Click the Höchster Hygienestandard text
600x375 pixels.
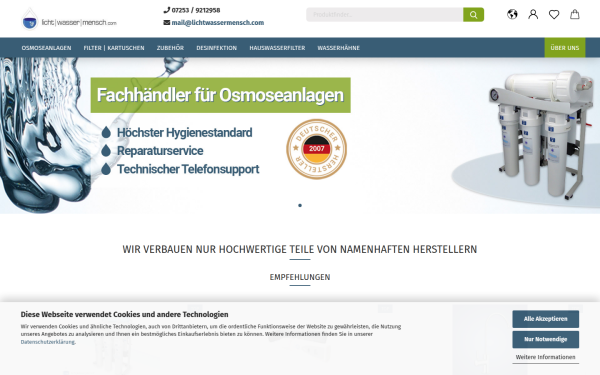pos(184,133)
